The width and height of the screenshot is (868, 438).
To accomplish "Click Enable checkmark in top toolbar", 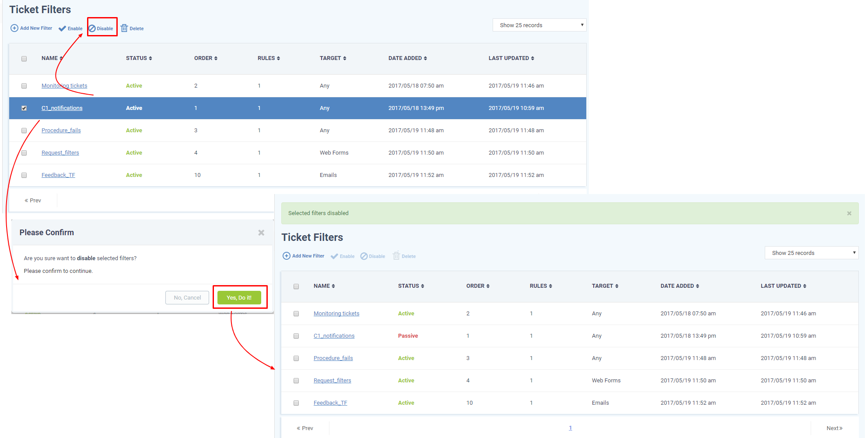I will pos(62,28).
